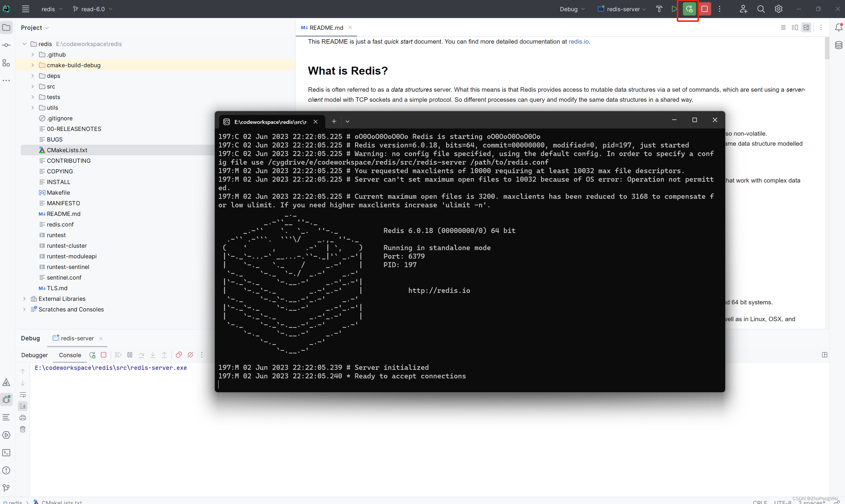
Task: Show more tool windows ellipsis
Action: pos(6,81)
